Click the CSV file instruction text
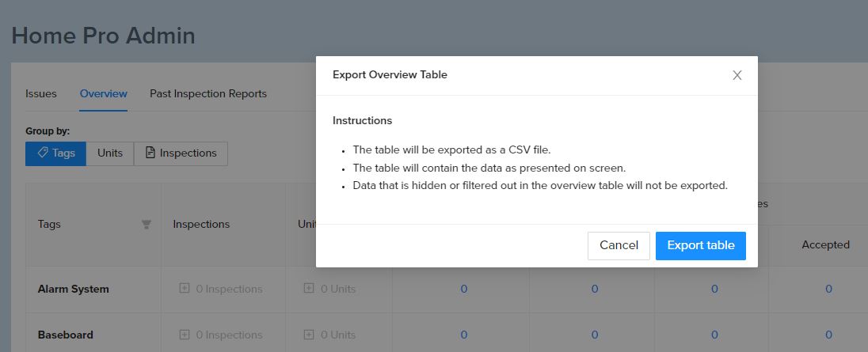Viewport: 868px width, 352px height. pyautogui.click(x=451, y=150)
